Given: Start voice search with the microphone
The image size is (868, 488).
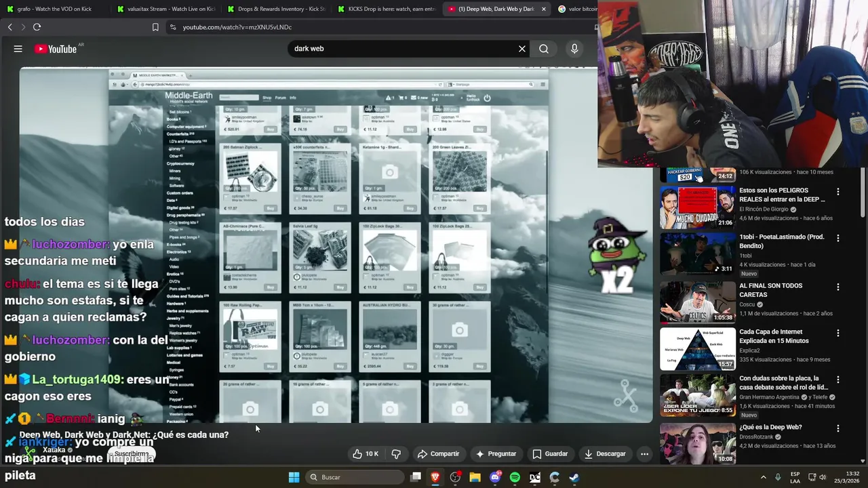Looking at the screenshot, I should (574, 49).
